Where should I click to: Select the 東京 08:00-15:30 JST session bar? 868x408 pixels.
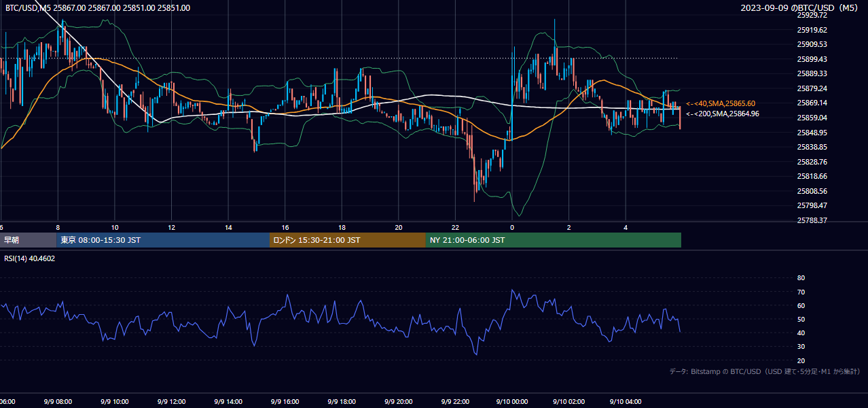click(163, 240)
